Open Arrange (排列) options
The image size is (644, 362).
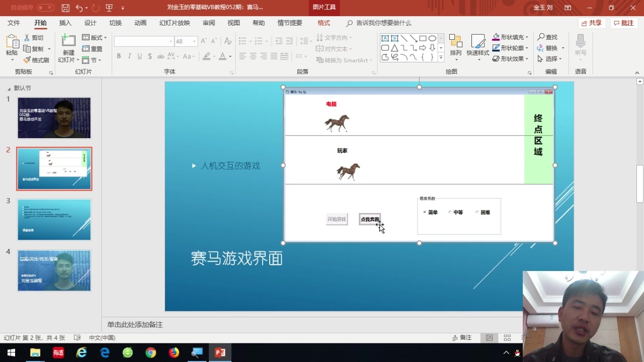455,47
